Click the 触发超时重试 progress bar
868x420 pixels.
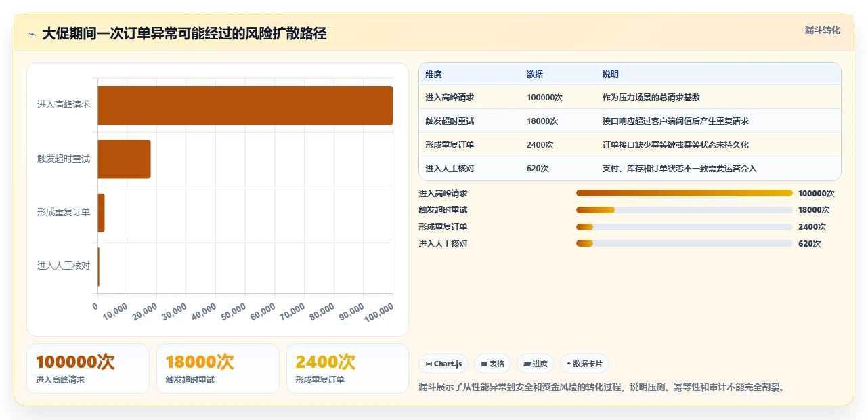[684, 210]
